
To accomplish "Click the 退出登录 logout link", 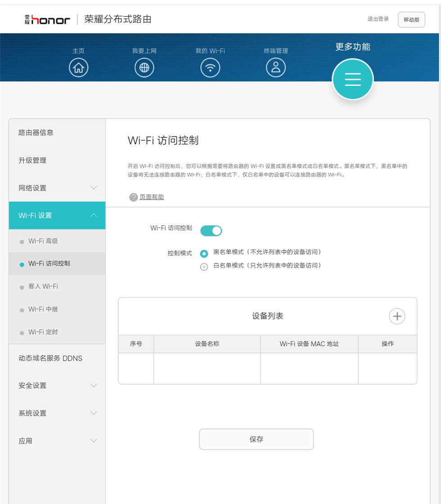I will tap(378, 19).
